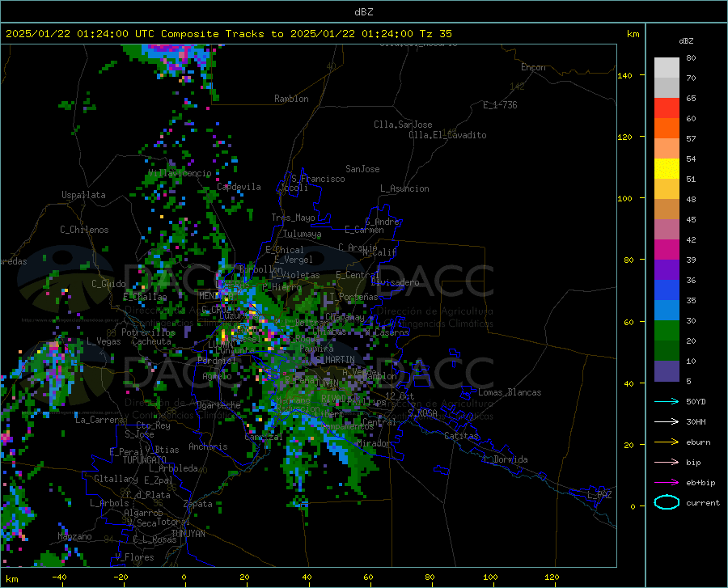The image size is (728, 588).
Task: Click the 10 dBZ slate purple swatch
Action: (x=667, y=371)
